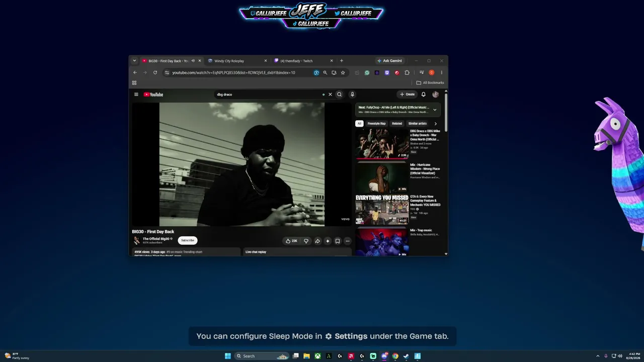This screenshot has height=362, width=644.
Task: Open Chrome media controls
Action: 422,72
